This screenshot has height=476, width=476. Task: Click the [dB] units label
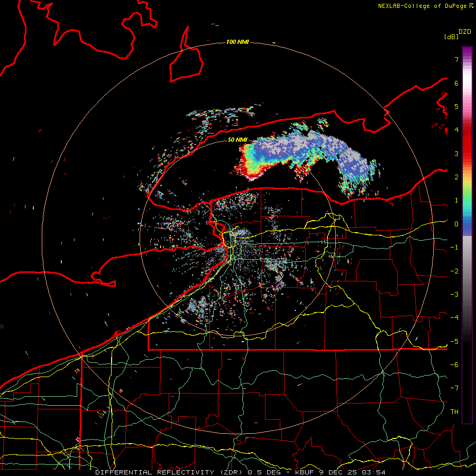coord(451,36)
